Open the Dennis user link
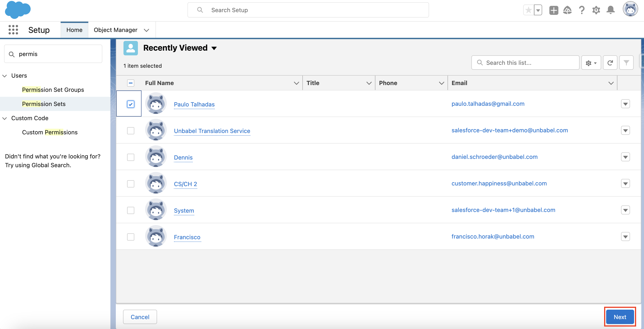Viewport: 644px width, 329px height. pos(183,158)
